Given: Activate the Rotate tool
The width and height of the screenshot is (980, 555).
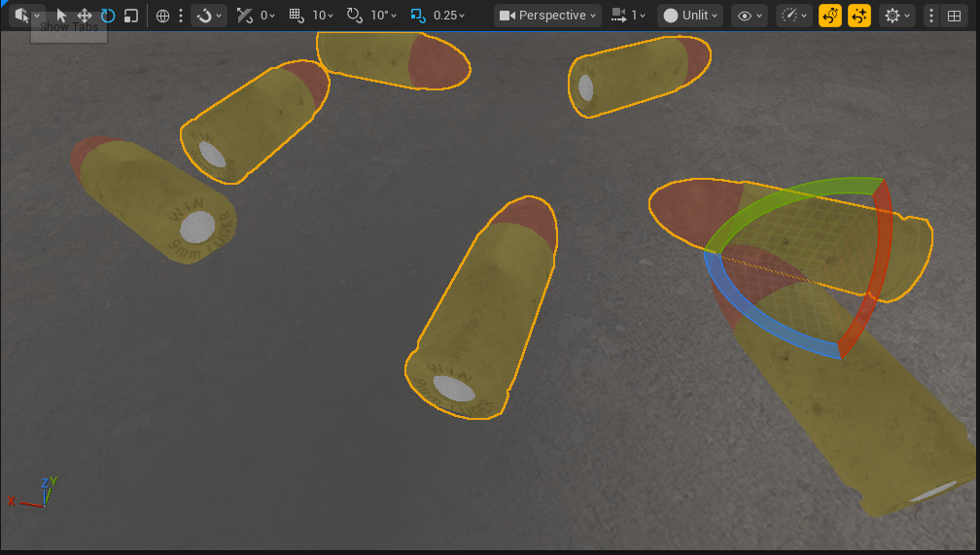Looking at the screenshot, I should click(108, 15).
